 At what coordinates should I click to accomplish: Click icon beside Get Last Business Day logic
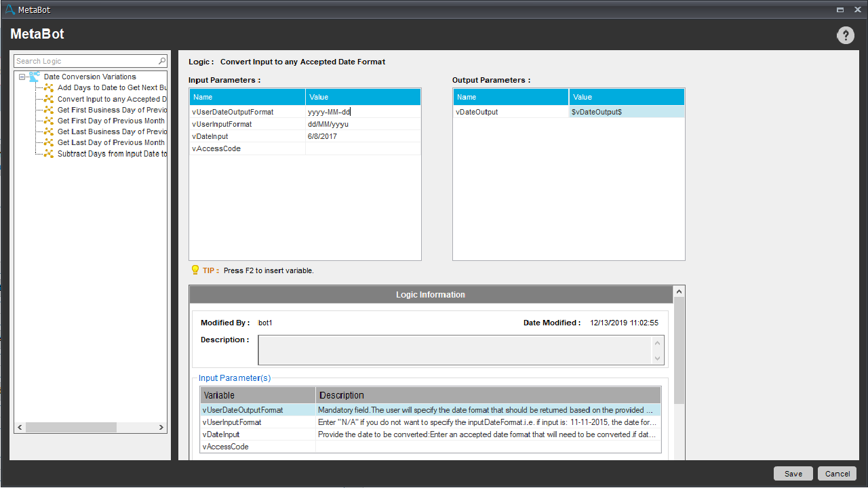click(x=49, y=131)
